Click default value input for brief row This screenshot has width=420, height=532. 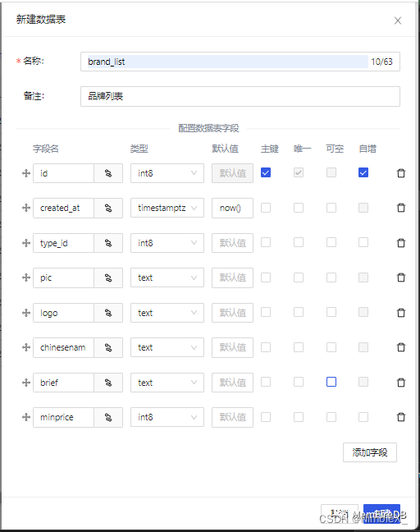click(x=232, y=383)
